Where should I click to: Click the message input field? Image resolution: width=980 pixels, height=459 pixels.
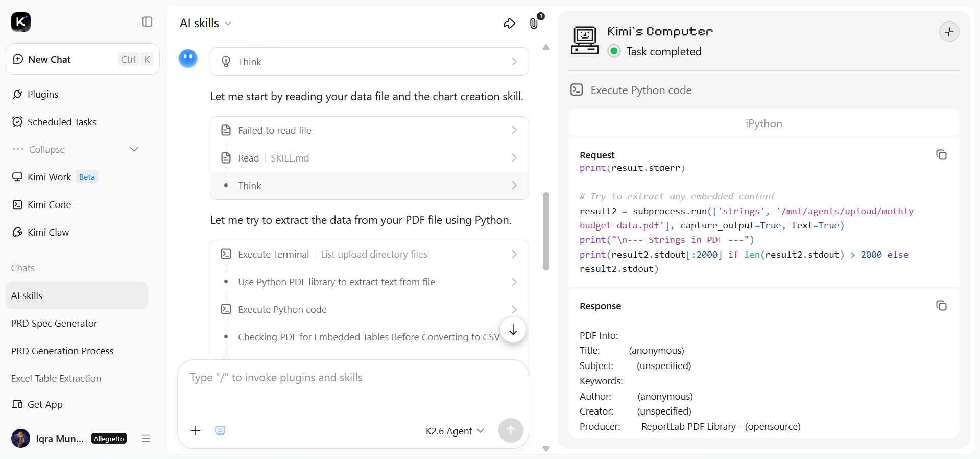(x=353, y=378)
